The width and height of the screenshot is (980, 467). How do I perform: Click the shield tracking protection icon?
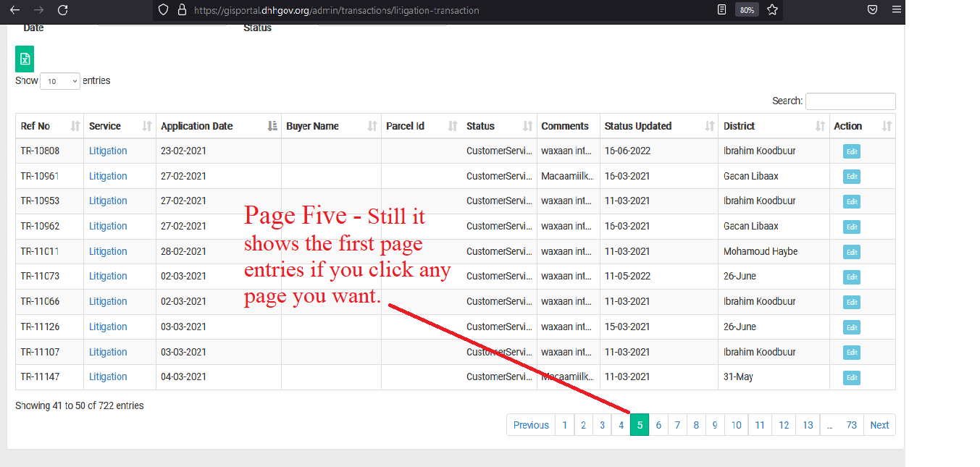tap(164, 10)
